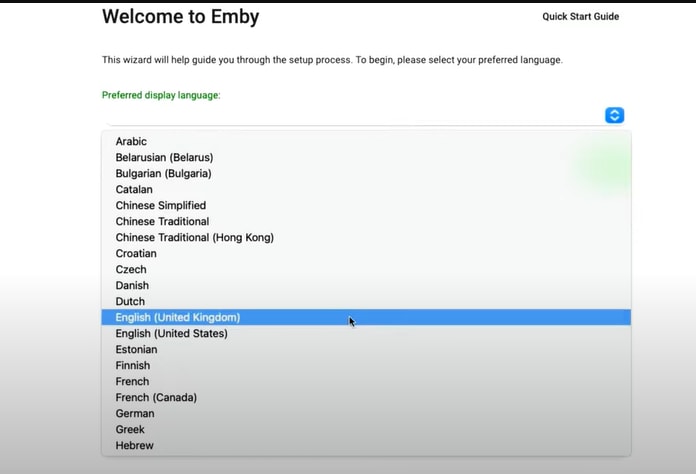Viewport: 696px width, 474px height.
Task: Select Chinese Traditional (Hong Kong)
Action: [366, 237]
